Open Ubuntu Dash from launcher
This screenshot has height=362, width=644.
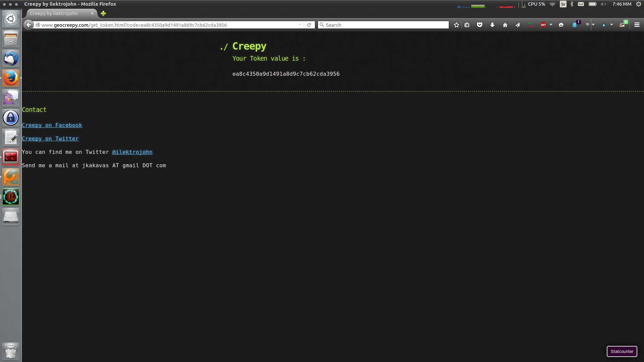(x=11, y=19)
